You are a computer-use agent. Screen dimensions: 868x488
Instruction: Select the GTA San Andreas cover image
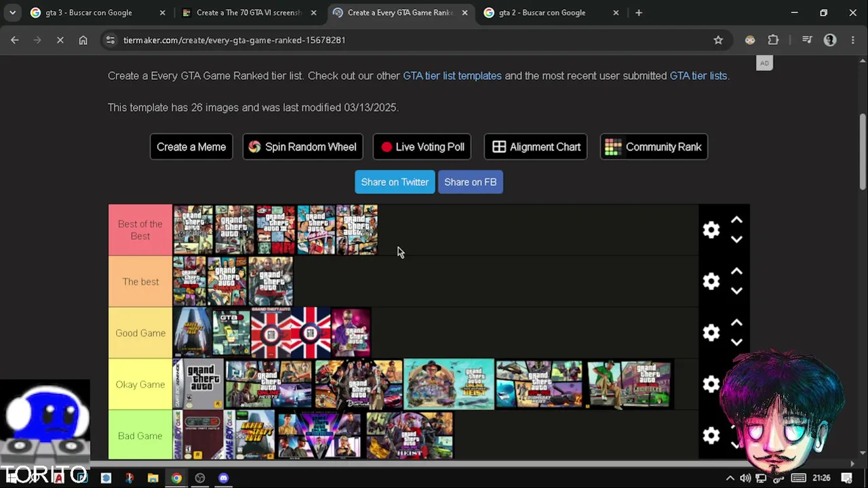point(193,230)
